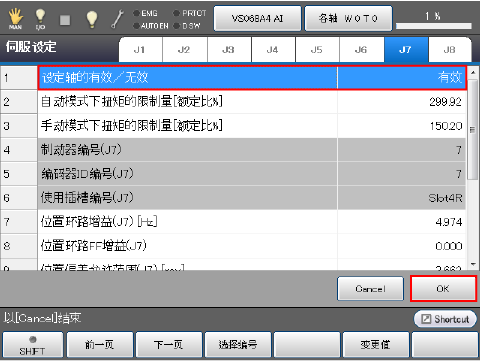Click row number 5 header
Viewport: 480px width, 361px height.
[x=19, y=174]
